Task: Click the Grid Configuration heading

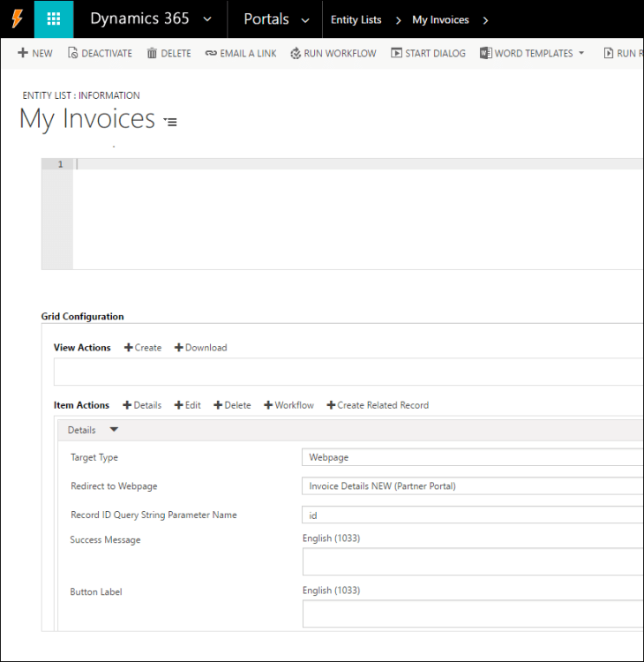Action: 82,316
